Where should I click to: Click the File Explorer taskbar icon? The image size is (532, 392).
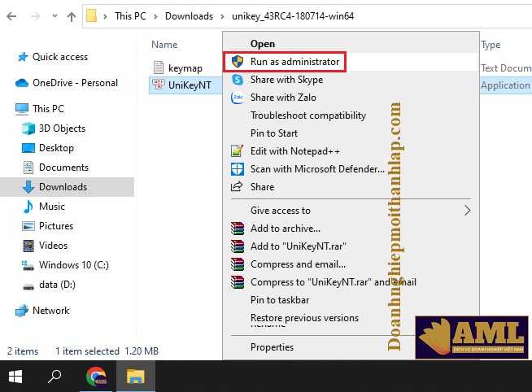pyautogui.click(x=135, y=377)
